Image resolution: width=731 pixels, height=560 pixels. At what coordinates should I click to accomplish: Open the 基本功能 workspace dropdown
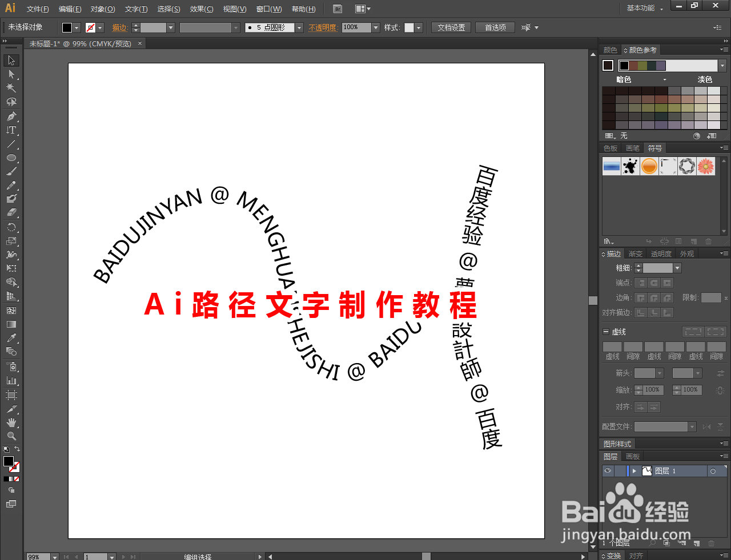tap(645, 8)
